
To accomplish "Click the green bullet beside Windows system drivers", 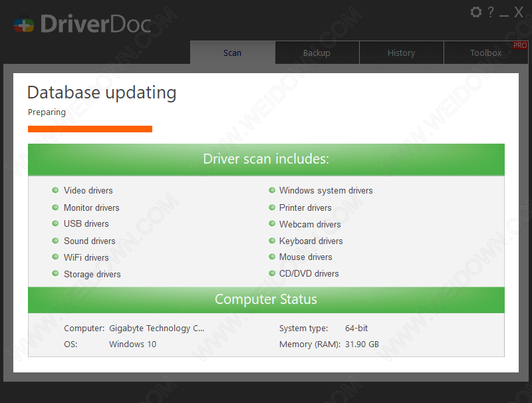I will click(x=272, y=190).
